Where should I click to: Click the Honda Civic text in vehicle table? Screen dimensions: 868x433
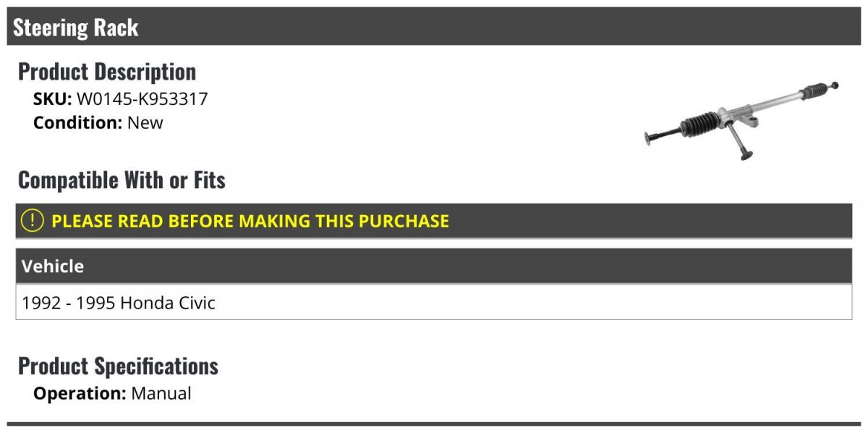click(168, 303)
